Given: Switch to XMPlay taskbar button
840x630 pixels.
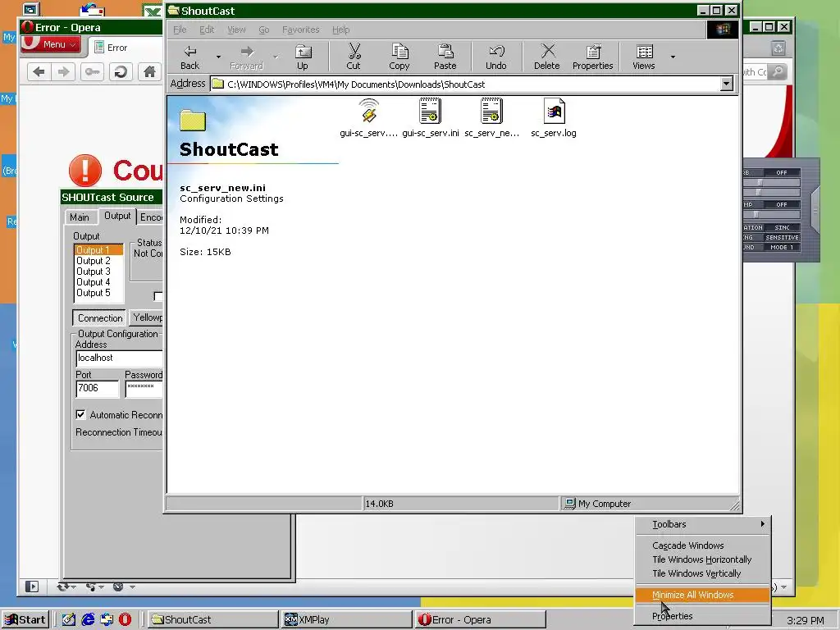Looking at the screenshot, I should tap(347, 619).
